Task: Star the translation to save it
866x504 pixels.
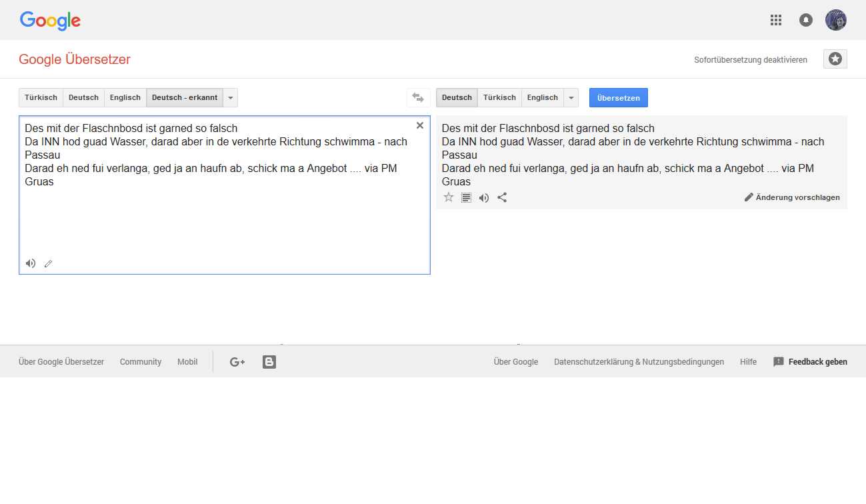Action: 449,197
